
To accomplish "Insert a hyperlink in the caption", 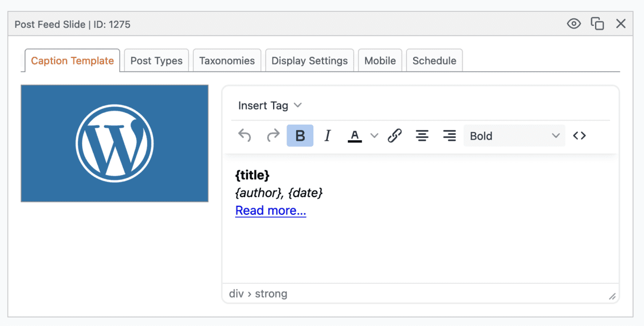I will 394,135.
